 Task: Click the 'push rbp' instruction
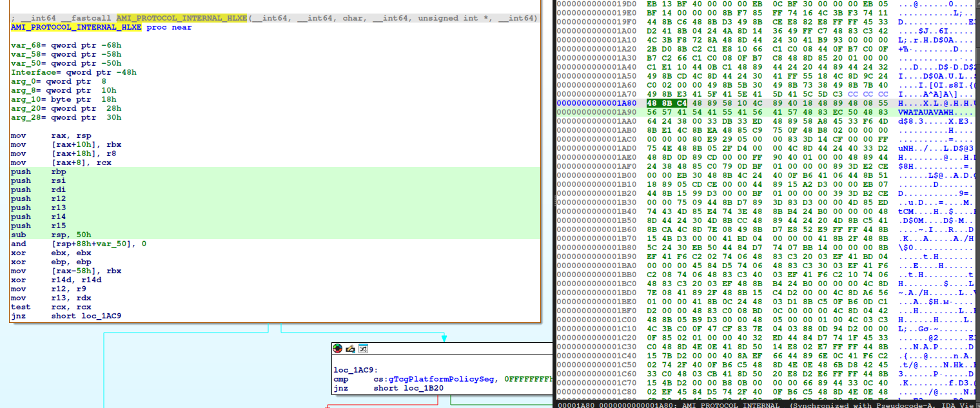pos(39,172)
